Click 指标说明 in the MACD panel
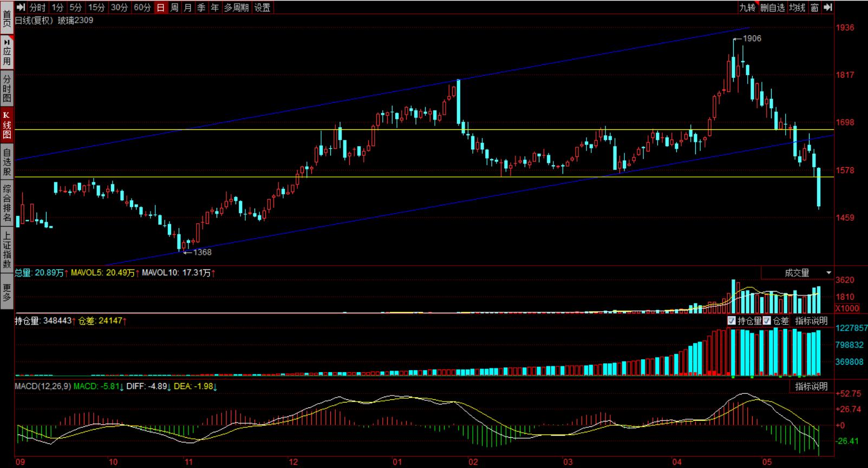The height and width of the screenshot is (468, 868). (x=811, y=386)
